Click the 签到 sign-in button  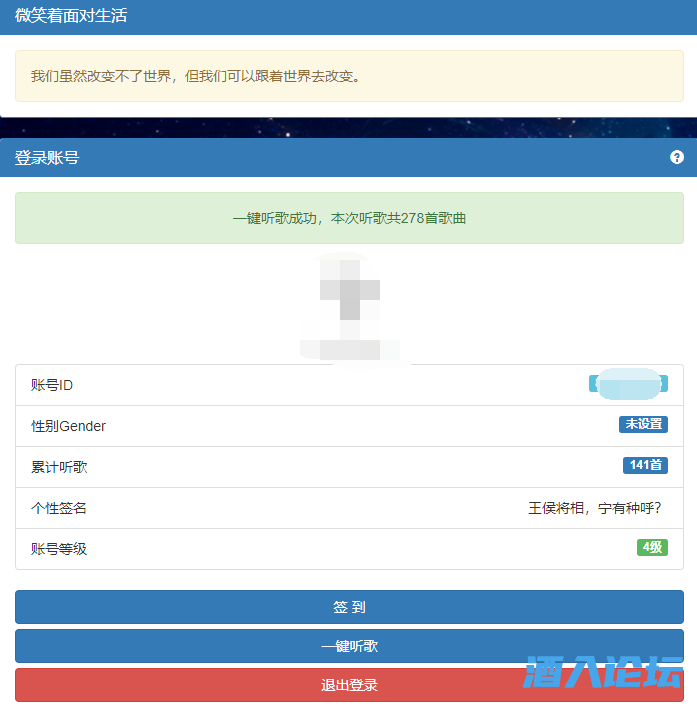tap(349, 607)
